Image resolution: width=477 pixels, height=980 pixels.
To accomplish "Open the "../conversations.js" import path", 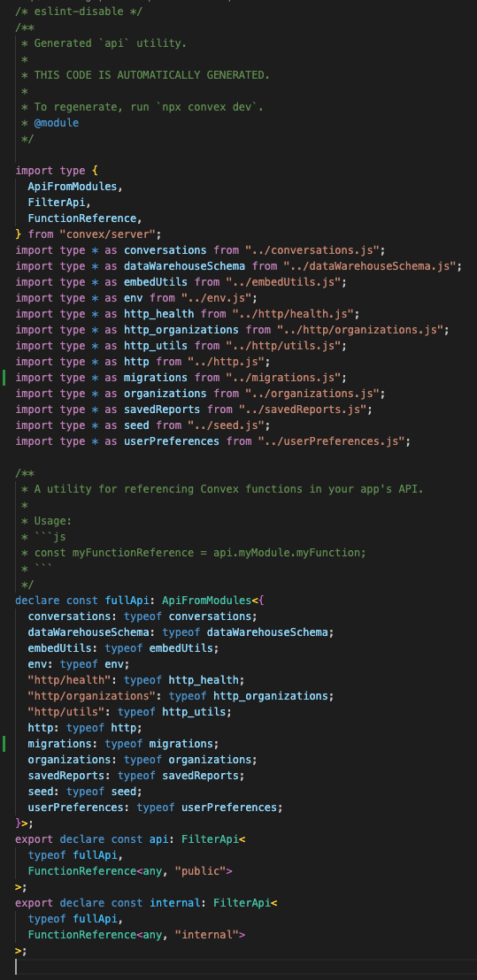I will point(315,250).
